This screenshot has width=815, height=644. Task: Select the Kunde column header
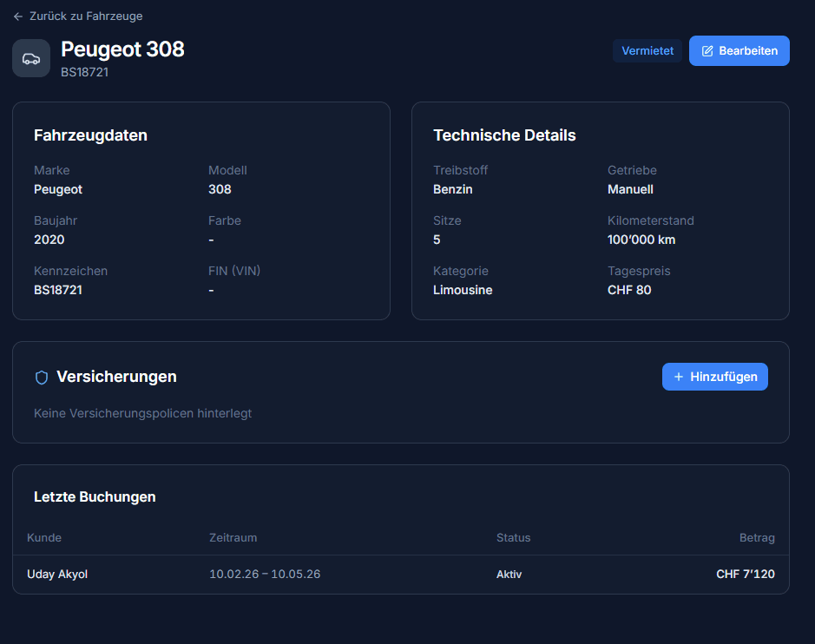click(x=44, y=538)
